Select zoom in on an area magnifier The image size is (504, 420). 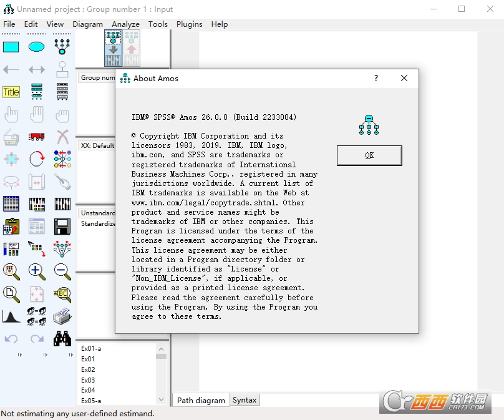pyautogui.click(x=11, y=271)
